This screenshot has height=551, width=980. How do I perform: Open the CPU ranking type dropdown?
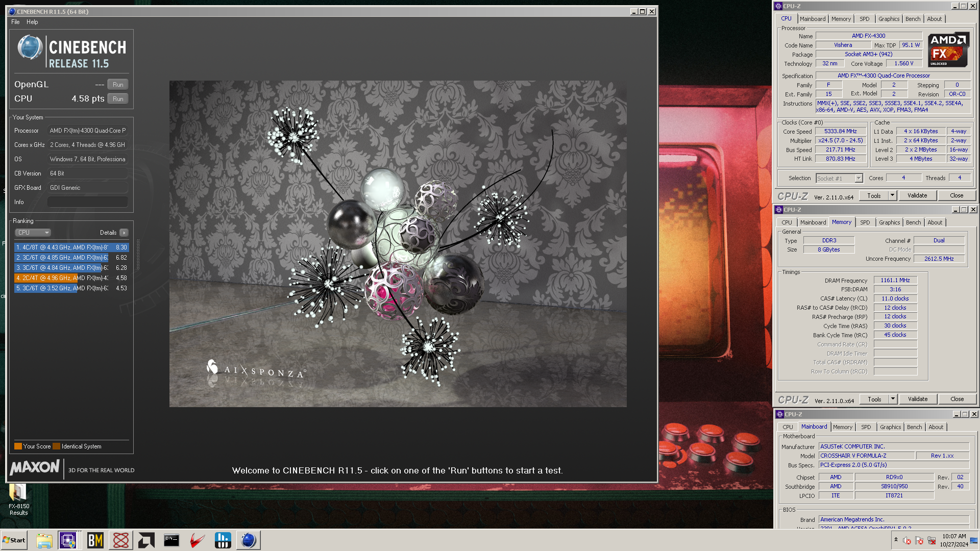(33, 233)
